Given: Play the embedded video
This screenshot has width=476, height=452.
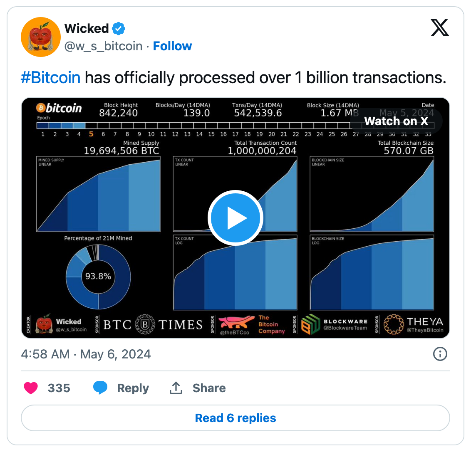Looking at the screenshot, I should coord(236,217).
